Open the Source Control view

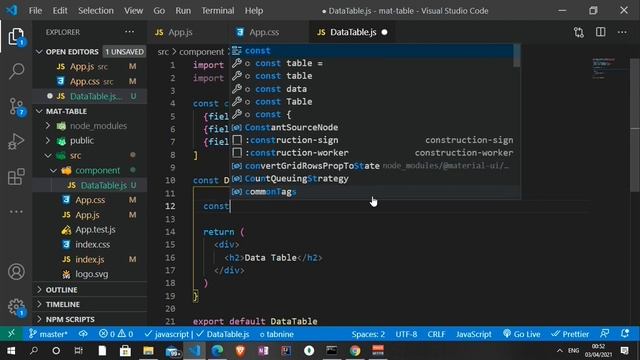(x=16, y=107)
